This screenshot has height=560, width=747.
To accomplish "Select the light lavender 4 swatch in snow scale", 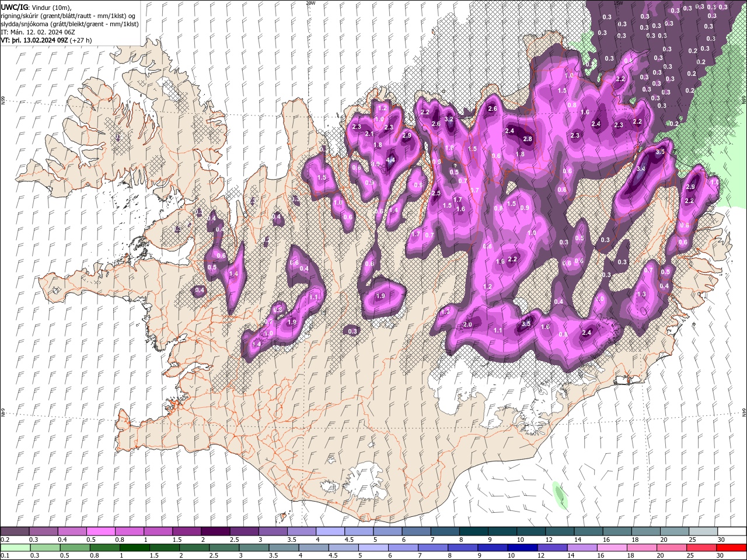I will pos(330,531).
